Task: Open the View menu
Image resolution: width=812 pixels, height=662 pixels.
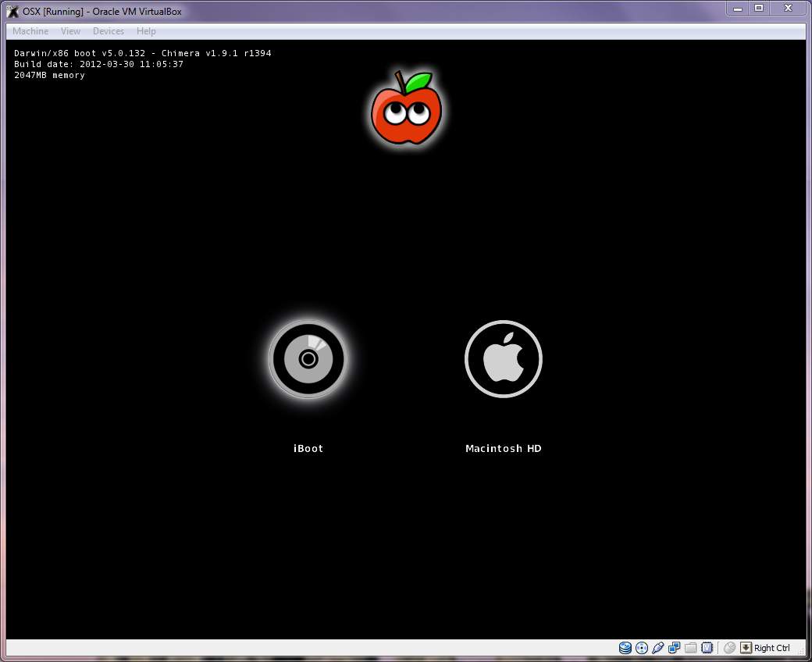Action: (70, 31)
